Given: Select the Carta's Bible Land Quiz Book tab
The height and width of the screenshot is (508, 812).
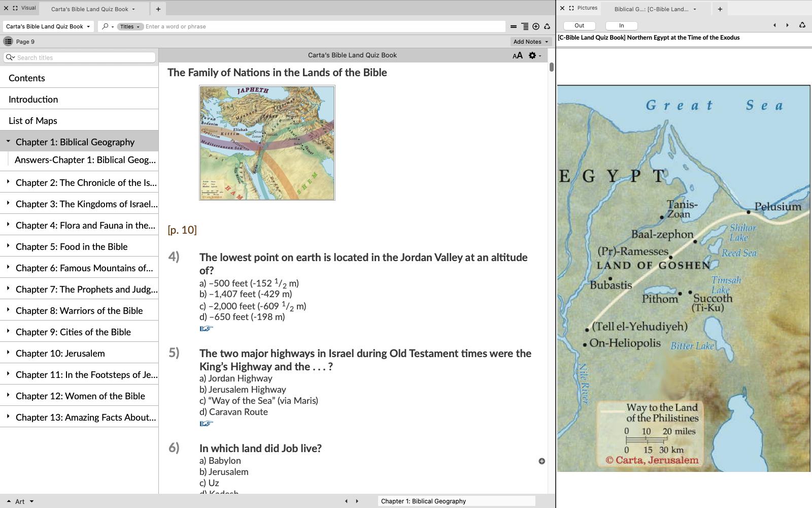Looking at the screenshot, I should (90, 9).
